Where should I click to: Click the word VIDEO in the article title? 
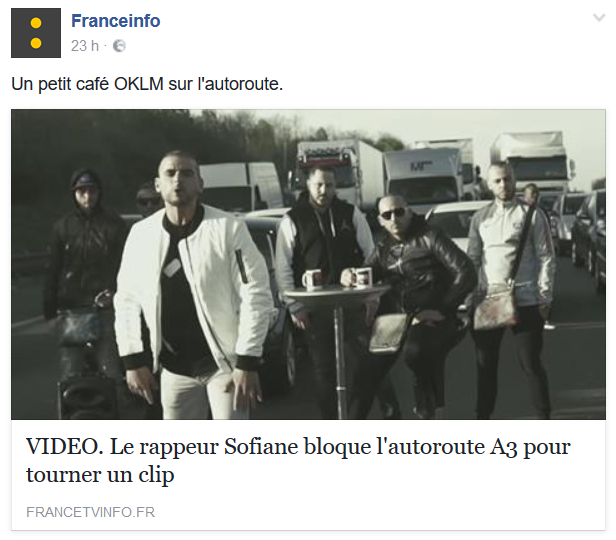pyautogui.click(x=65, y=447)
